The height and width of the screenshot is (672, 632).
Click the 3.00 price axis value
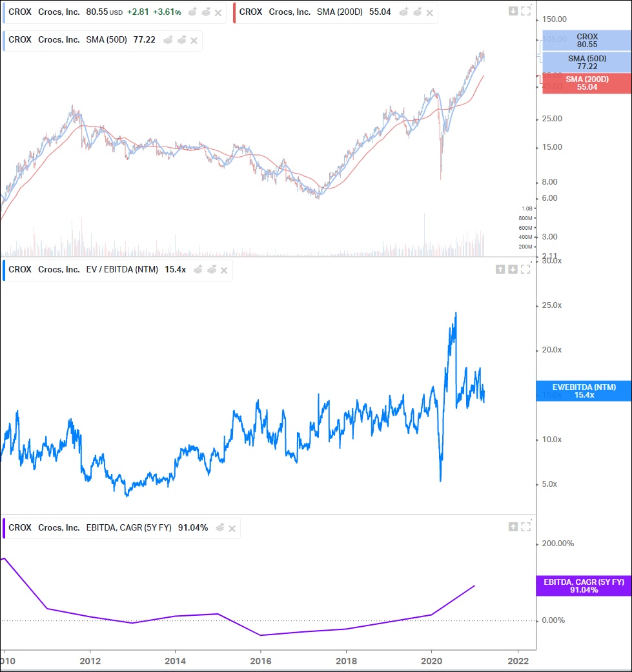pyautogui.click(x=550, y=236)
